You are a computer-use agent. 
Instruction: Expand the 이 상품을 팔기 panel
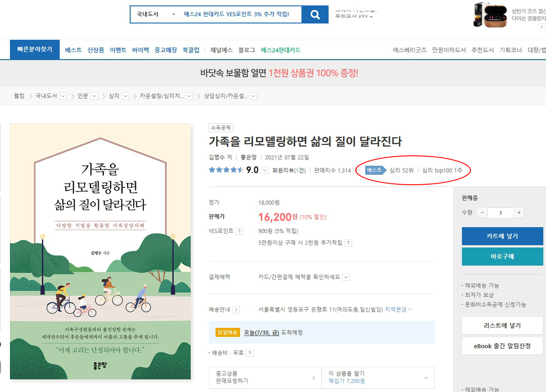[378, 378]
